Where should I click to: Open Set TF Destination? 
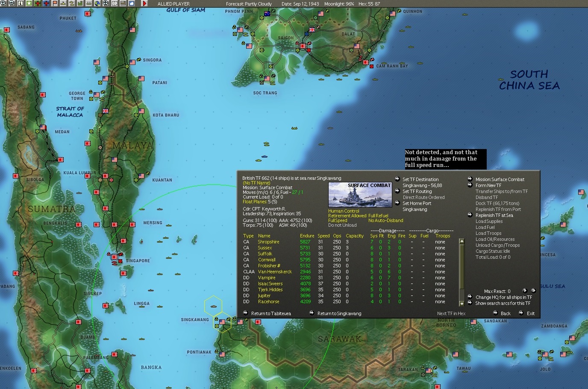(420, 179)
